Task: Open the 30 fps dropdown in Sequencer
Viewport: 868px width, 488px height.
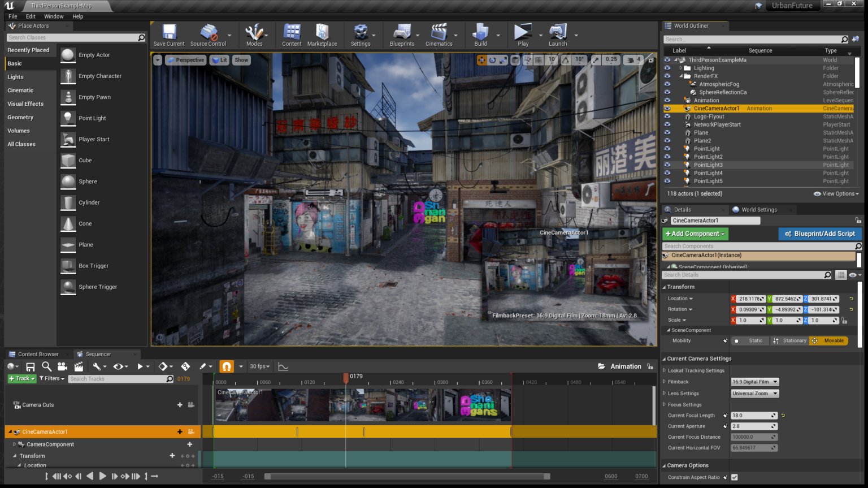Action: [x=259, y=366]
